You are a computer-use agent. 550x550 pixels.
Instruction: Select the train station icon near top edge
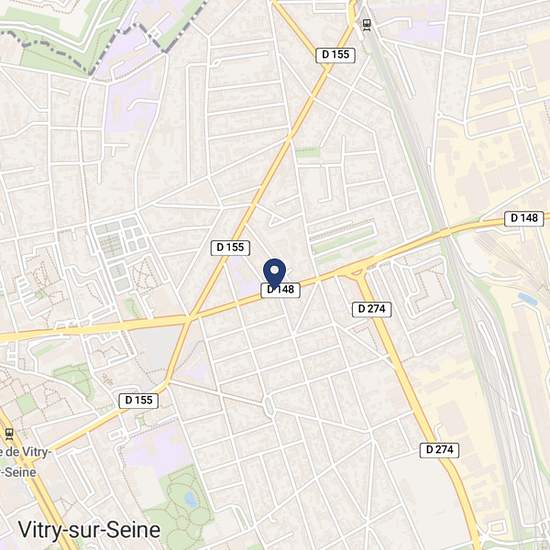(x=367, y=25)
